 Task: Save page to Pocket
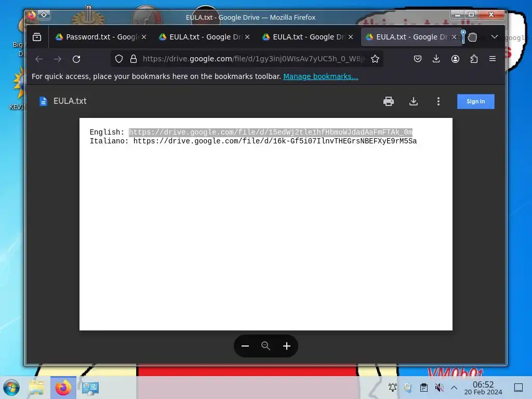418,59
